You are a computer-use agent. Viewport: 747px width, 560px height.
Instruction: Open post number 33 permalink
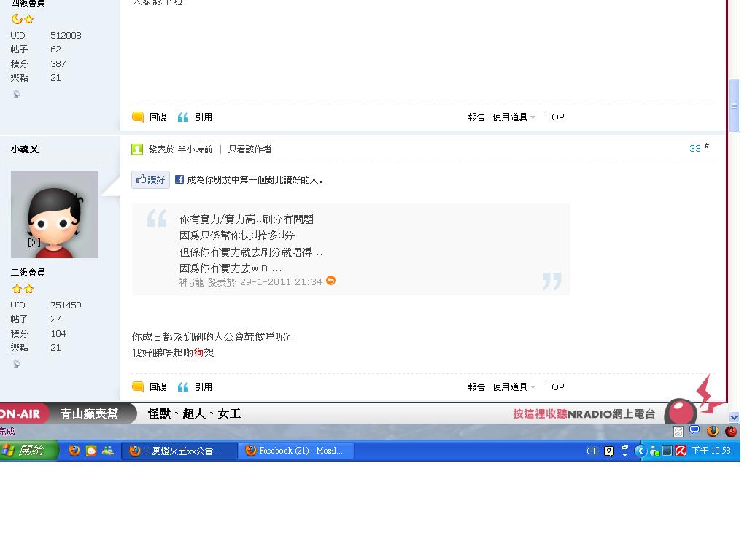[x=695, y=149]
